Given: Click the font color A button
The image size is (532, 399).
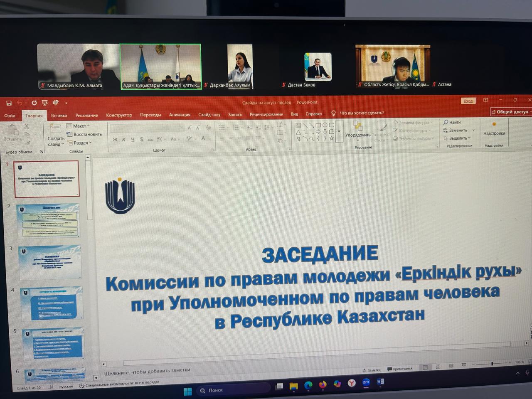Looking at the screenshot, I should click(x=204, y=138).
